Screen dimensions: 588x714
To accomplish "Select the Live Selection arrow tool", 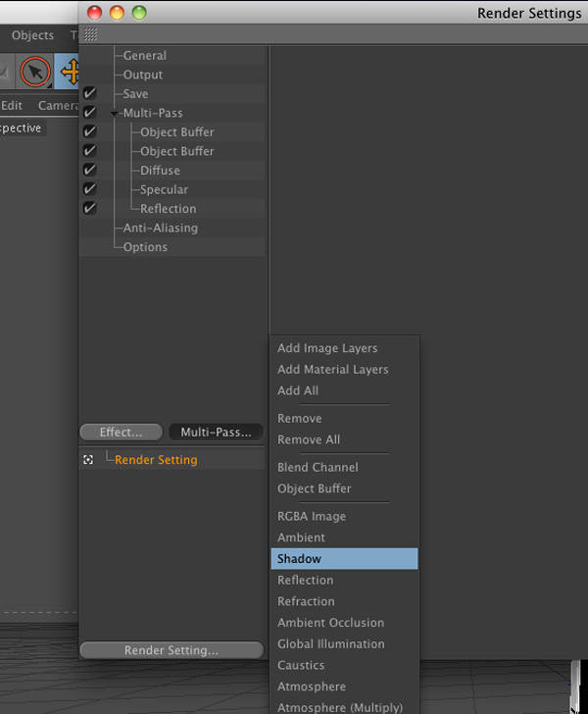I will pyautogui.click(x=35, y=72).
